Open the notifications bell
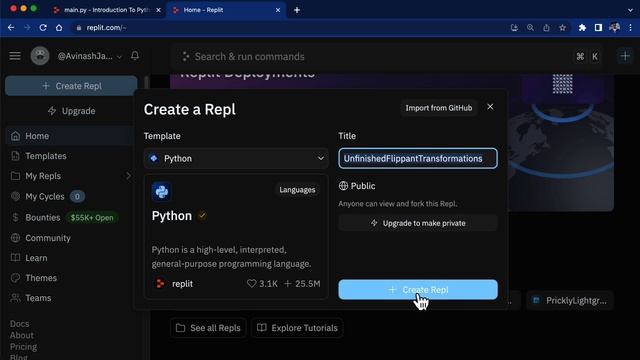 pyautogui.click(x=135, y=56)
